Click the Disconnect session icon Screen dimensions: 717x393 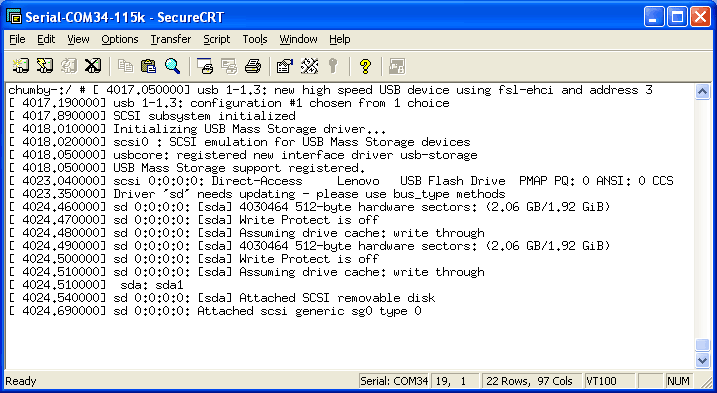(92, 66)
